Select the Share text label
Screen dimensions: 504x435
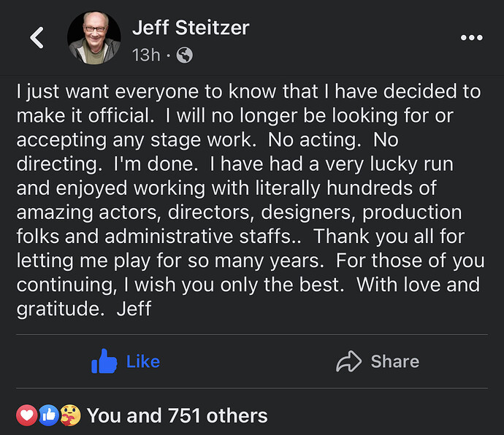tap(395, 361)
